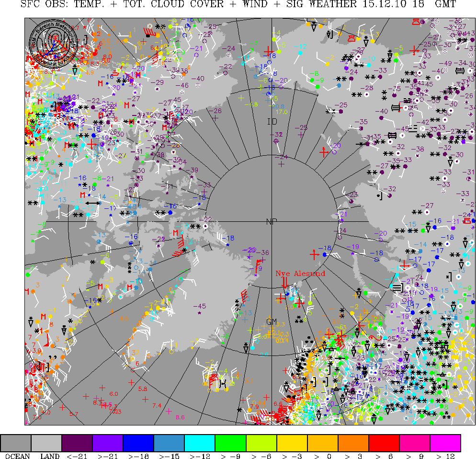Click the OCEAN legend caption

pos(18,456)
